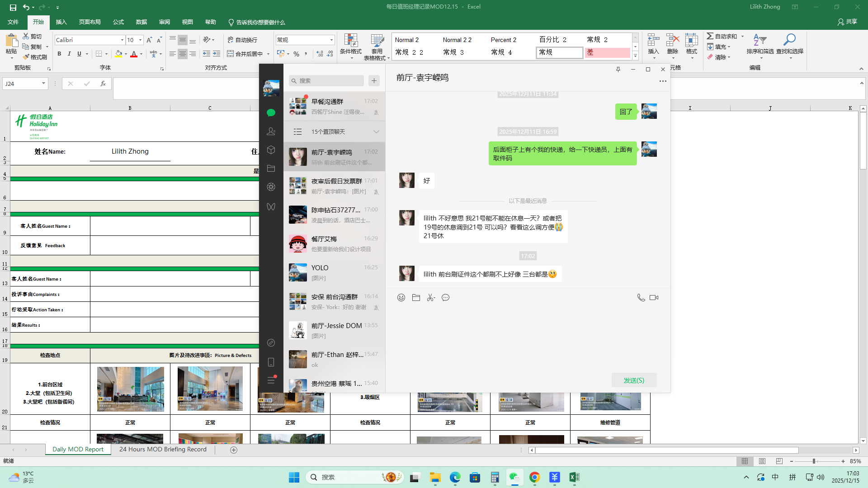Expand the cell Name Box dropdown
Screen dimensions: 868x488
[x=43, y=84]
